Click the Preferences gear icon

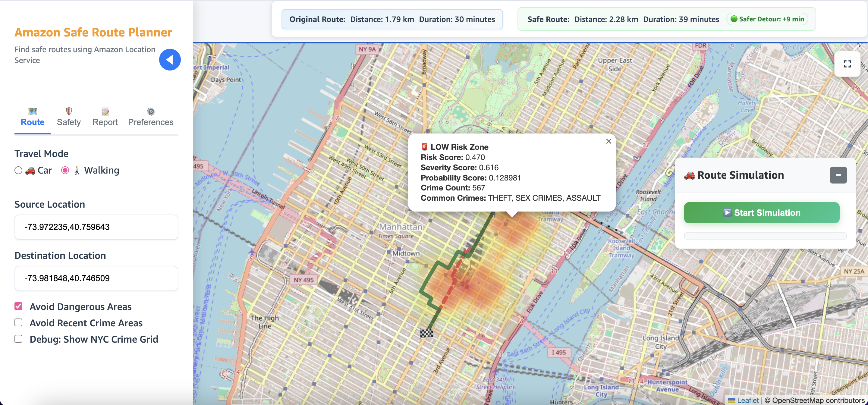151,111
